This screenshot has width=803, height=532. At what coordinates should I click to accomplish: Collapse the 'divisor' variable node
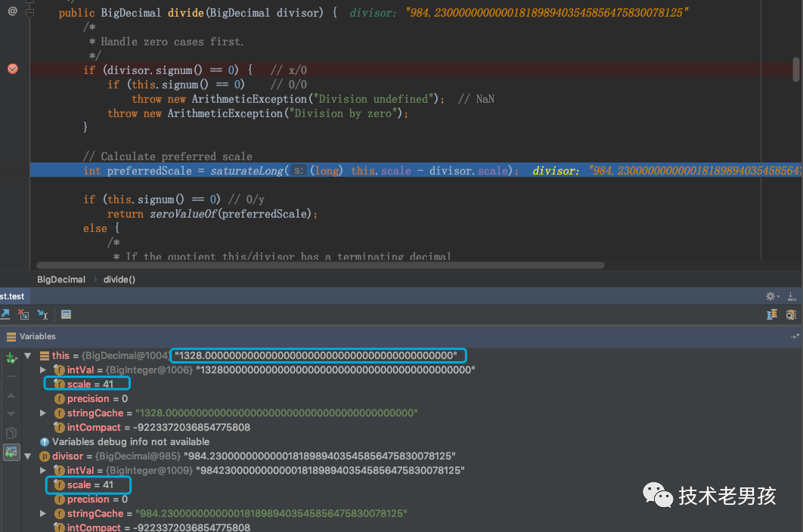coord(28,456)
